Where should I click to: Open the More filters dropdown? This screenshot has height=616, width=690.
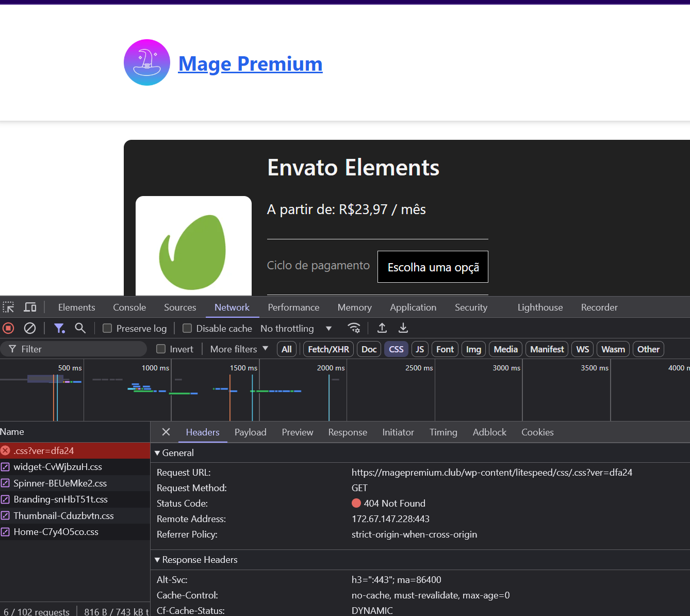239,349
